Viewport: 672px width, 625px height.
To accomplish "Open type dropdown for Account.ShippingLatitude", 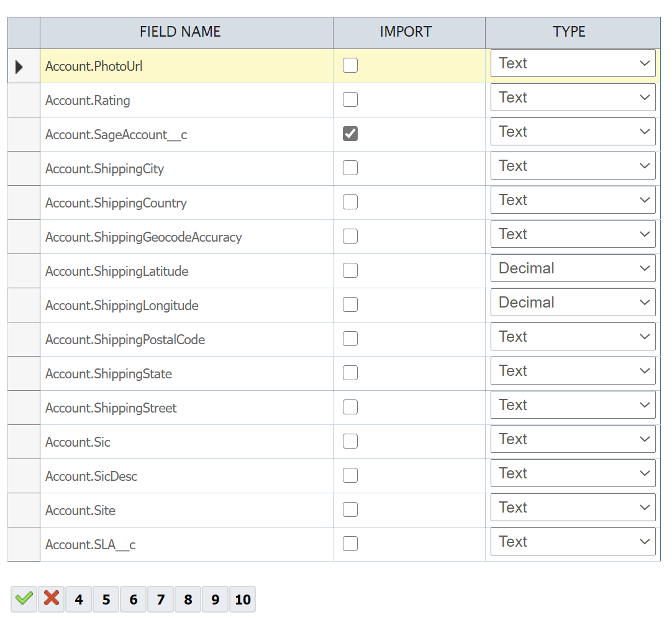I will pyautogui.click(x=573, y=268).
